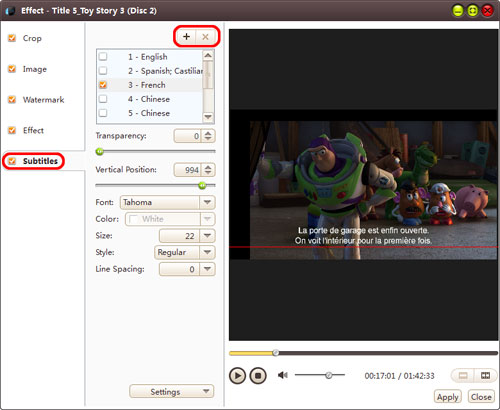Click the white color swatch

click(133, 219)
